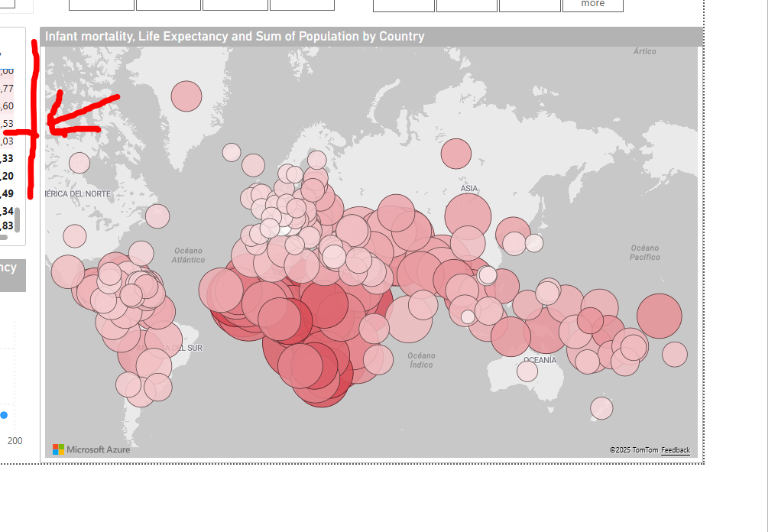Click the 'Océano Índico' map label
Viewport: 778px width, 532px height.
pos(421,360)
